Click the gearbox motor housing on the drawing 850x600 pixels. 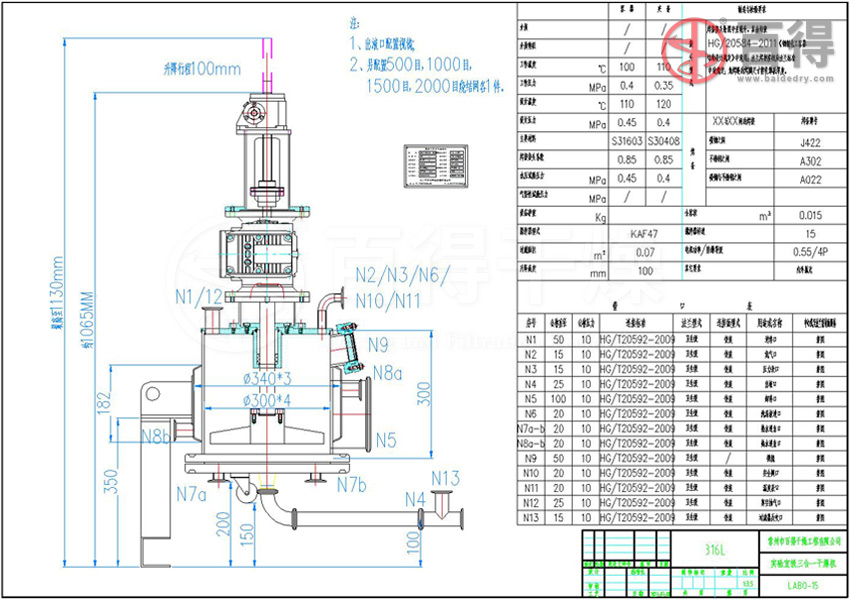264,252
